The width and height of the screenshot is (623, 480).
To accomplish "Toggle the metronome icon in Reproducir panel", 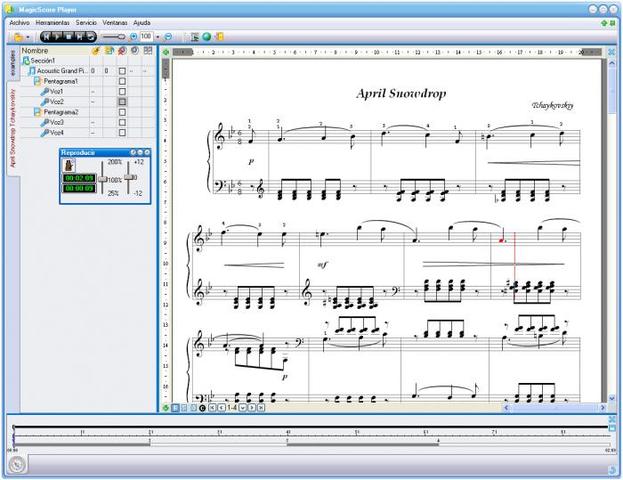I will [69, 165].
